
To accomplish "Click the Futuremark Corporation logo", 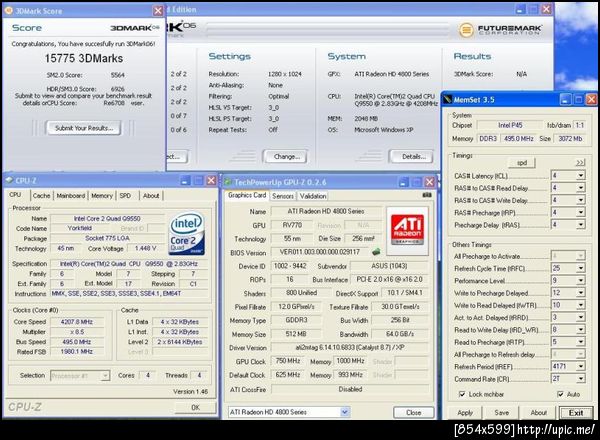I will coord(501,29).
